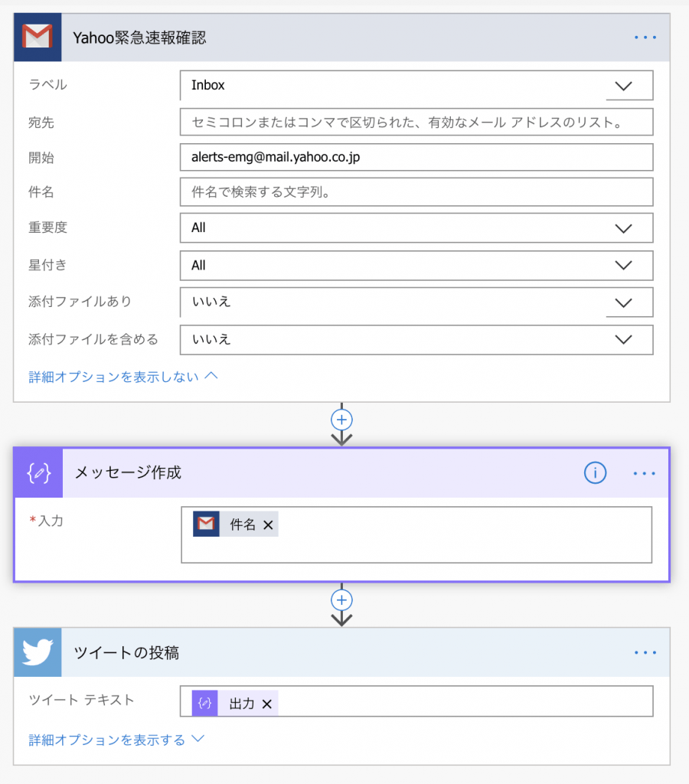Open the info icon on メッセージ作成 header
The image size is (689, 784).
pos(595,473)
